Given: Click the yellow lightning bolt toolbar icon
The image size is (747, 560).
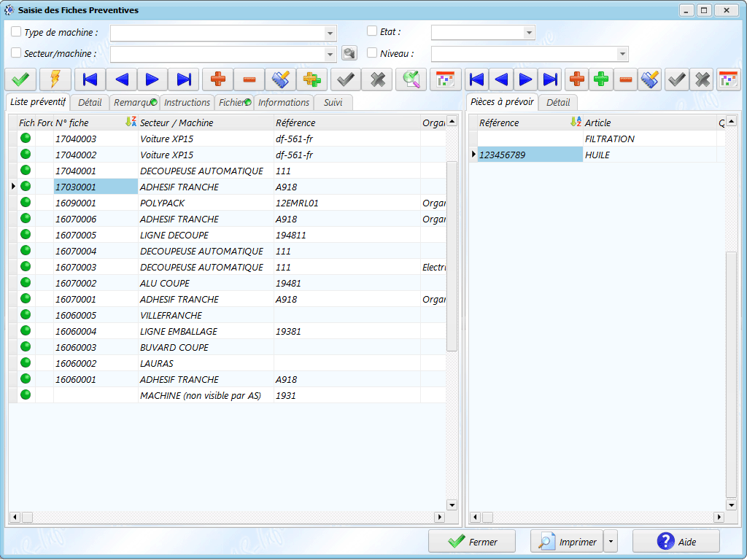Looking at the screenshot, I should click(x=55, y=79).
